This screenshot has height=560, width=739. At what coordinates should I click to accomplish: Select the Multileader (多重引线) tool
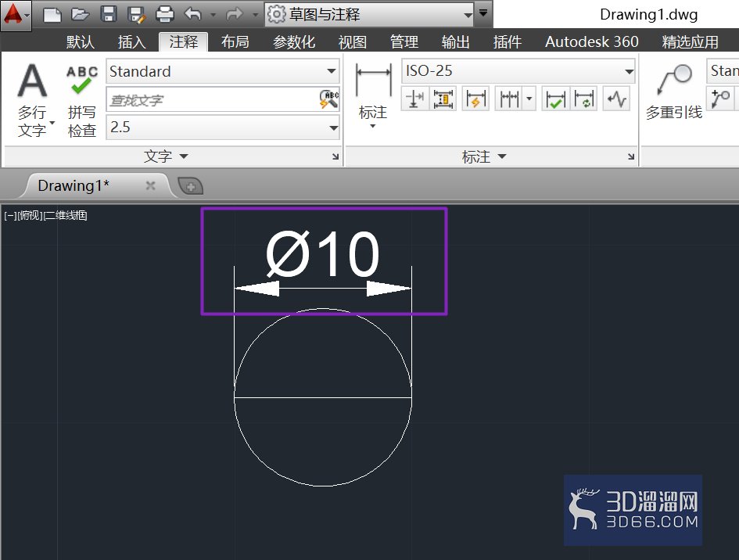674,92
